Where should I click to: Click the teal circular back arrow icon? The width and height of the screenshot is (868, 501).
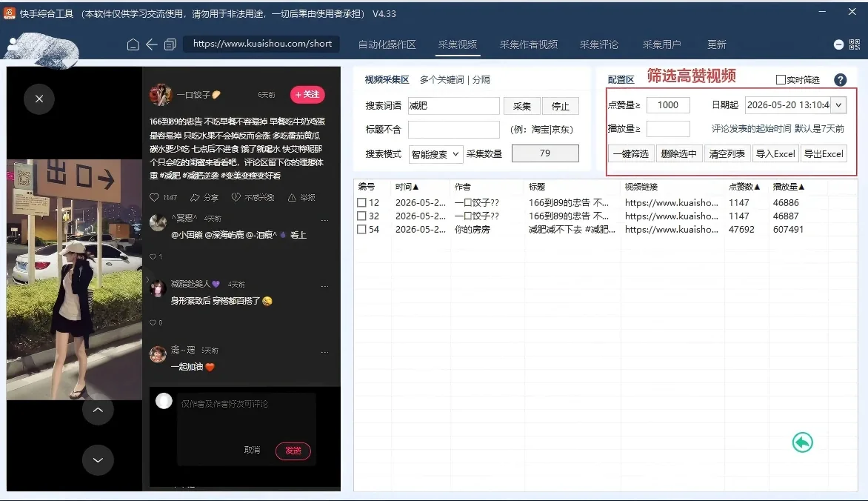(x=802, y=442)
